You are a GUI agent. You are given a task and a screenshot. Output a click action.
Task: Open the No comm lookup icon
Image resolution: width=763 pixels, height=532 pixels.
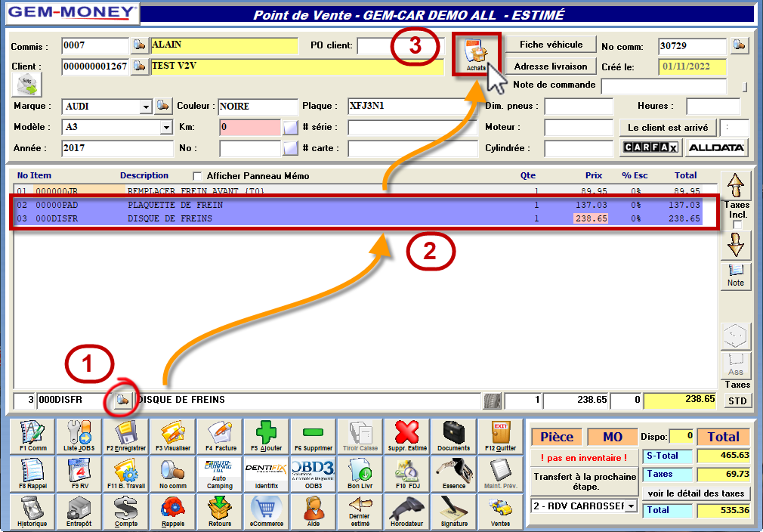click(739, 45)
